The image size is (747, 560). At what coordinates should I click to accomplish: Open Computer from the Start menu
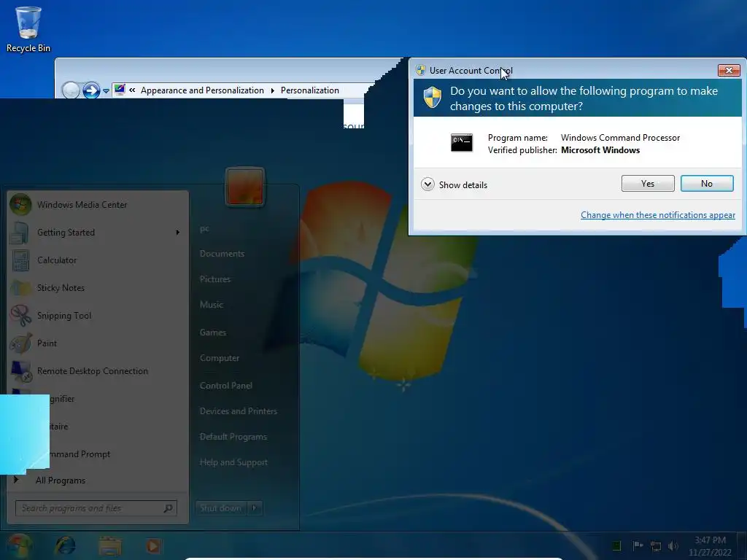click(x=219, y=358)
